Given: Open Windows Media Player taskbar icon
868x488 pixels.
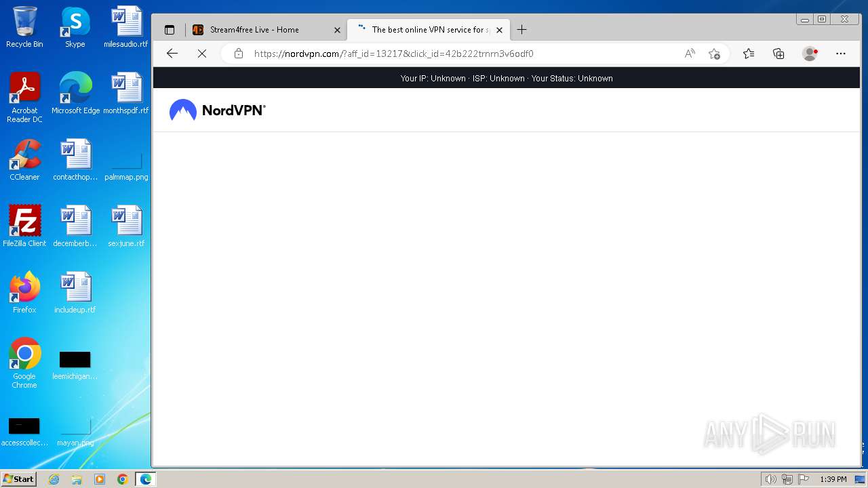Looking at the screenshot, I should (x=100, y=479).
